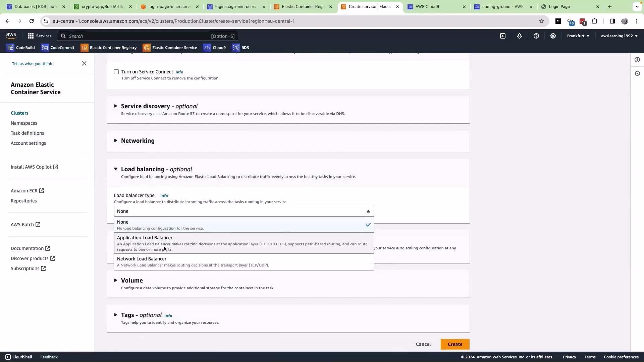The width and height of the screenshot is (644, 362).
Task: Bookmark this page with the star icon
Action: click(x=541, y=21)
